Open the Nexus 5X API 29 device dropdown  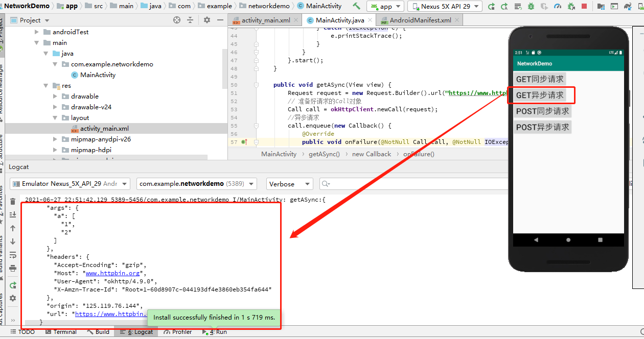445,7
